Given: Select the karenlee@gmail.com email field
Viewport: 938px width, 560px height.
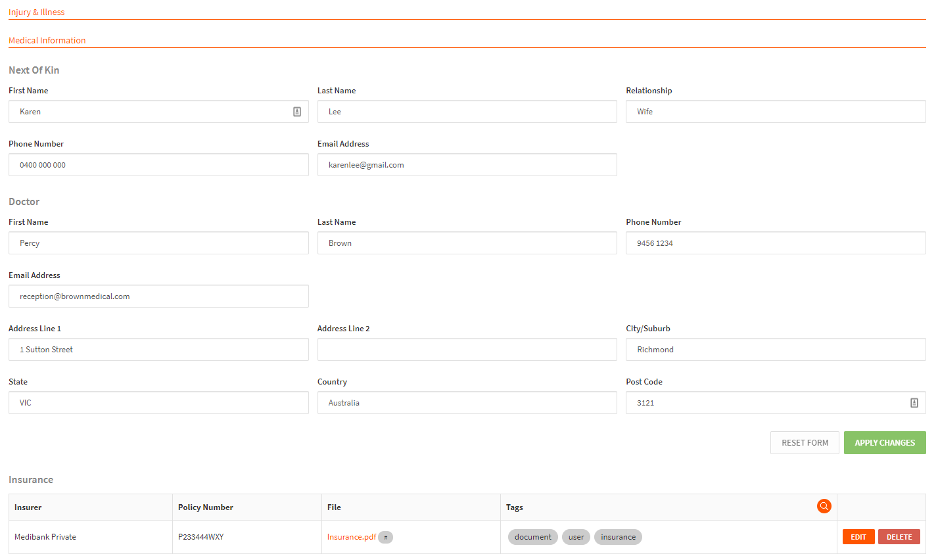Looking at the screenshot, I should [x=467, y=165].
